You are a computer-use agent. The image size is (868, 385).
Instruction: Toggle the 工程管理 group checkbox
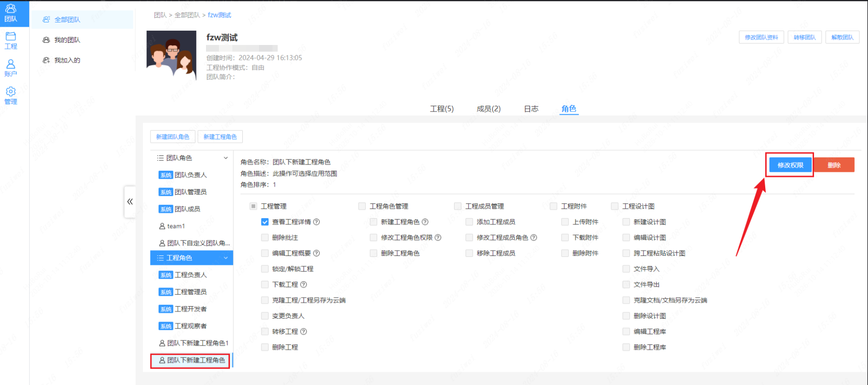coord(253,206)
